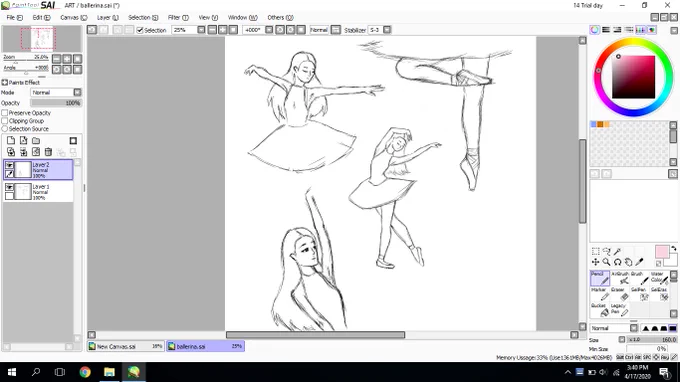This screenshot has width=680, height=382.
Task: Select the Brush tool in the brush panel
Action: pos(640,278)
